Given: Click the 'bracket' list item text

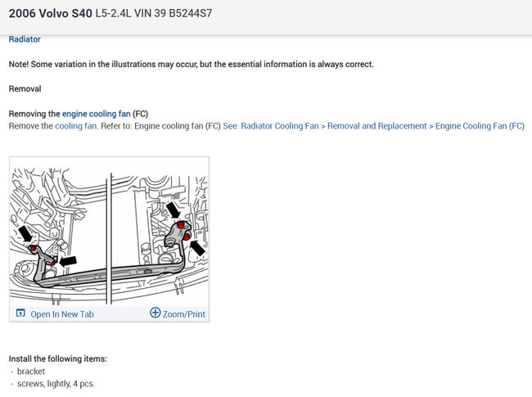Looking at the screenshot, I should coord(31,371).
